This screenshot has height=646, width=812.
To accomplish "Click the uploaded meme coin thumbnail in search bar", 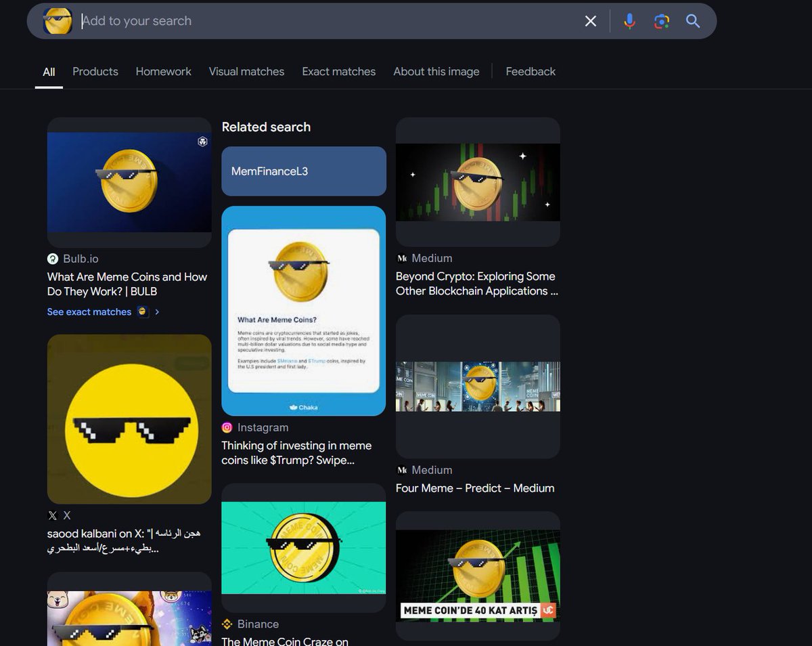I will pyautogui.click(x=58, y=21).
